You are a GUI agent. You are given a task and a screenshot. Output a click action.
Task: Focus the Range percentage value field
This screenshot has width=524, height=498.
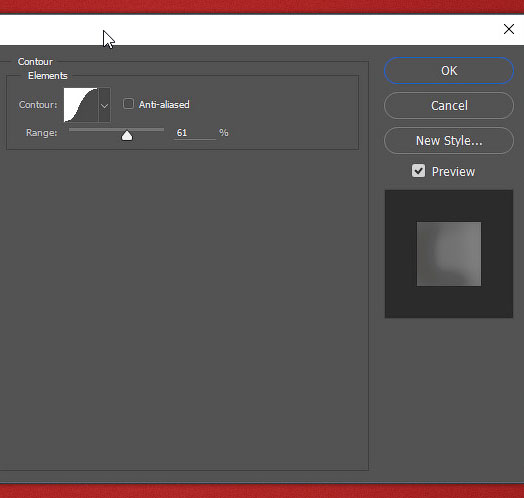[195, 133]
